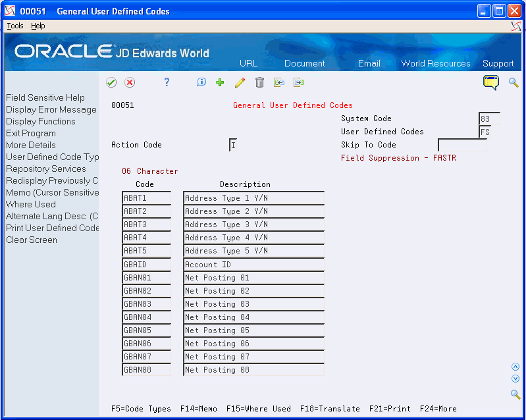Click the page up circle arrow icon

pos(515,367)
